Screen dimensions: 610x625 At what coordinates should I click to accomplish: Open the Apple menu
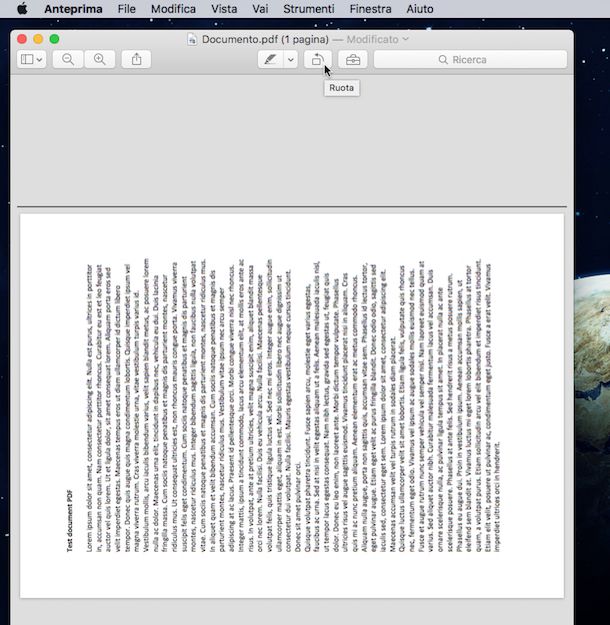point(22,8)
